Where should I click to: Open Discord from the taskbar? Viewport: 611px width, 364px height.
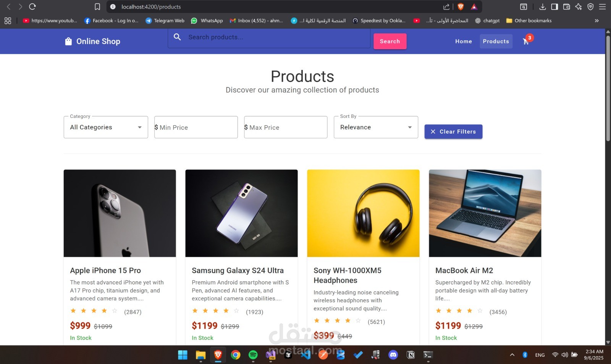point(393,355)
